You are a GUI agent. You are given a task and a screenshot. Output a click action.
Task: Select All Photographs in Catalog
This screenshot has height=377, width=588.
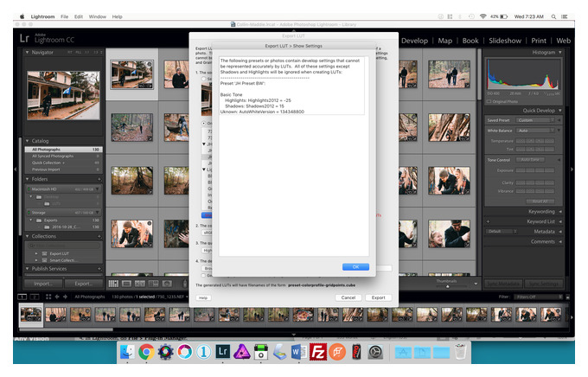63,150
